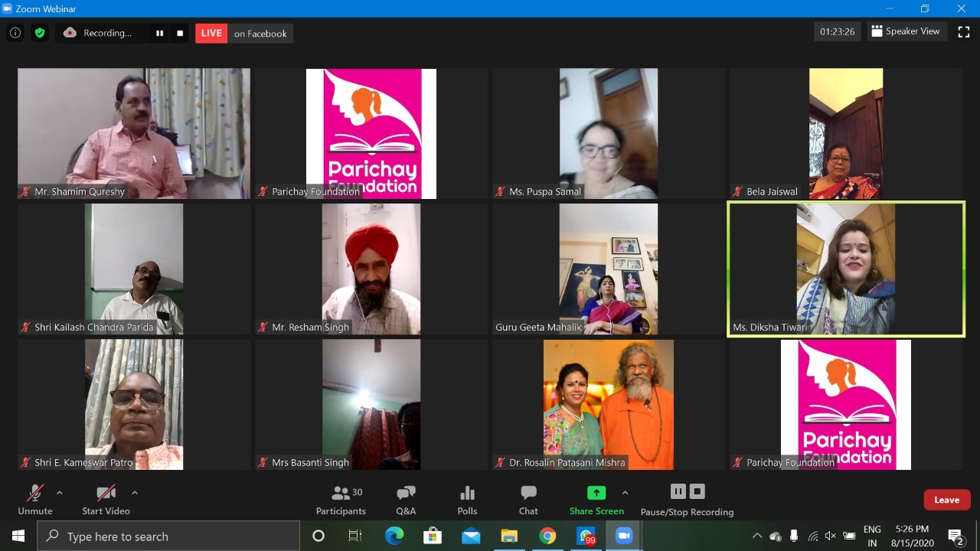
Task: Launch Microsoft Edge from taskbar
Action: click(394, 536)
